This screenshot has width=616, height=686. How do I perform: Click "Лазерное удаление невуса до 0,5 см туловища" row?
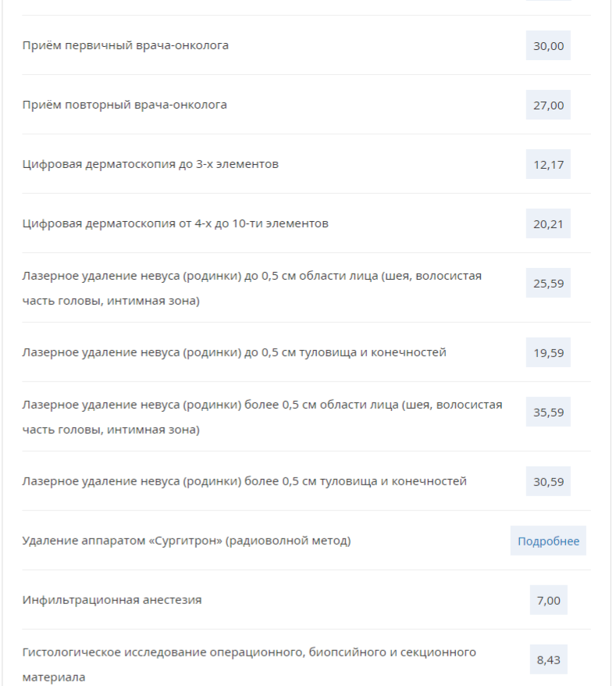tap(234, 352)
